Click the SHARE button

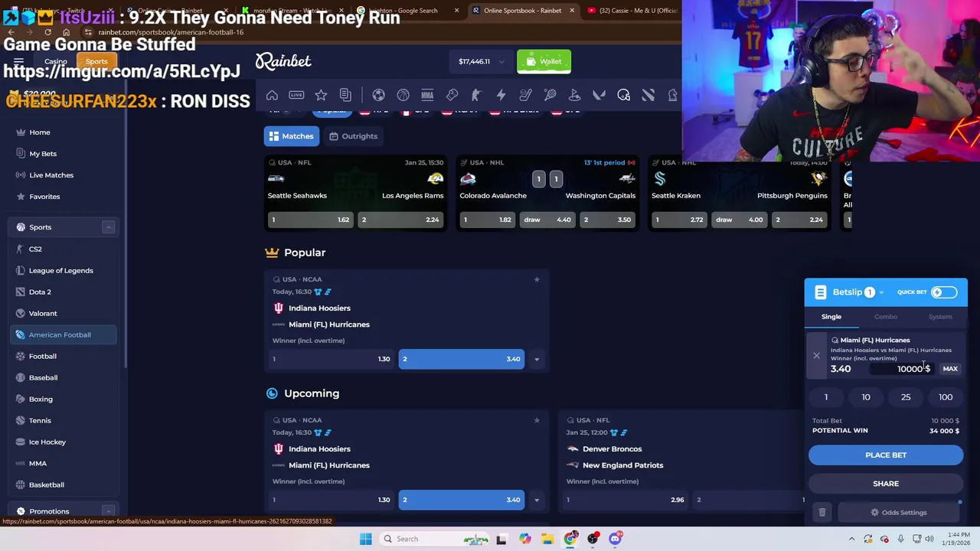click(x=886, y=484)
